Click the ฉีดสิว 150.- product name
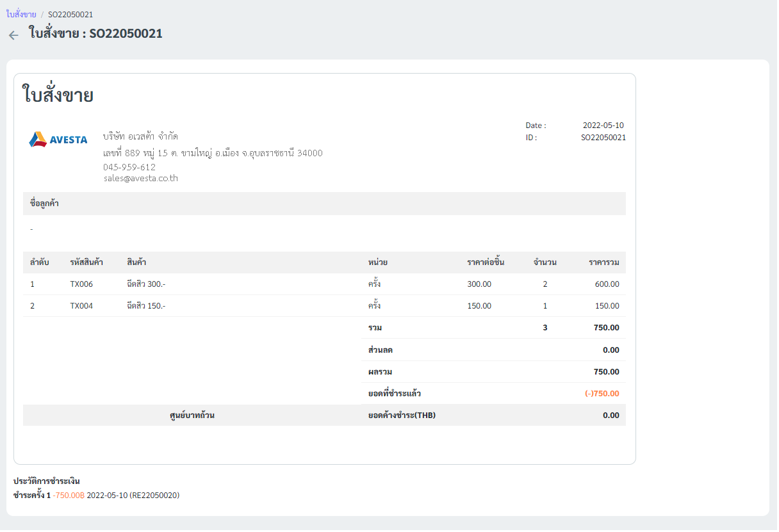 coord(146,306)
